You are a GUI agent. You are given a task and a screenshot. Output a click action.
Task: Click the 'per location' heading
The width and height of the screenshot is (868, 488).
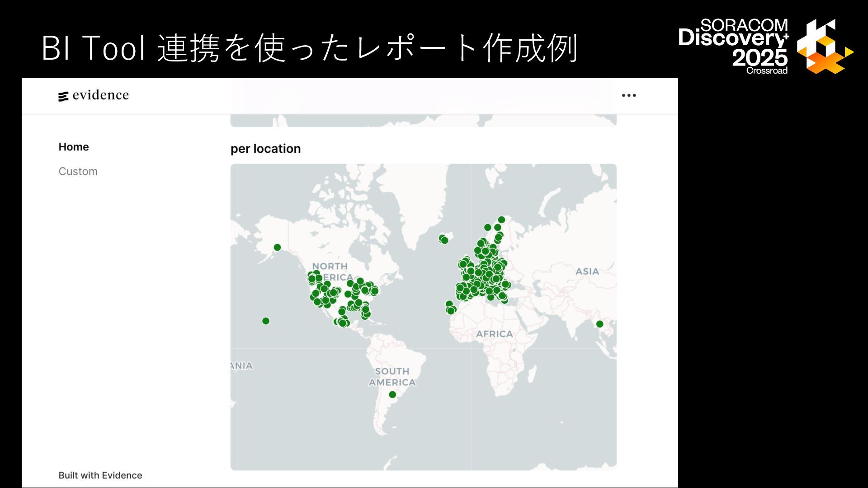[265, 149]
